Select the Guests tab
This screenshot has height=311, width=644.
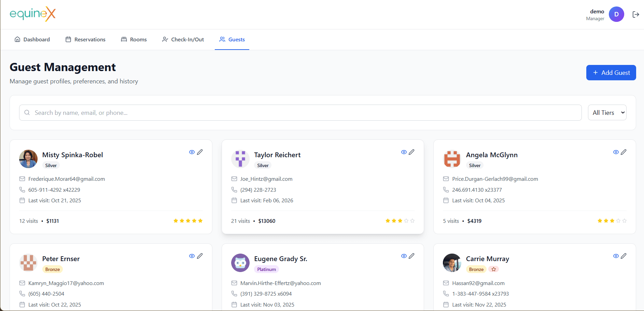click(x=232, y=40)
